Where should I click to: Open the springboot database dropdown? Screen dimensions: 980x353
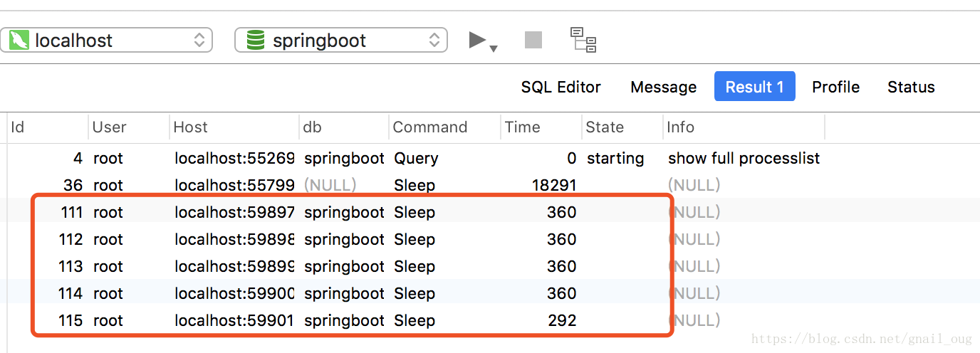[x=341, y=40]
